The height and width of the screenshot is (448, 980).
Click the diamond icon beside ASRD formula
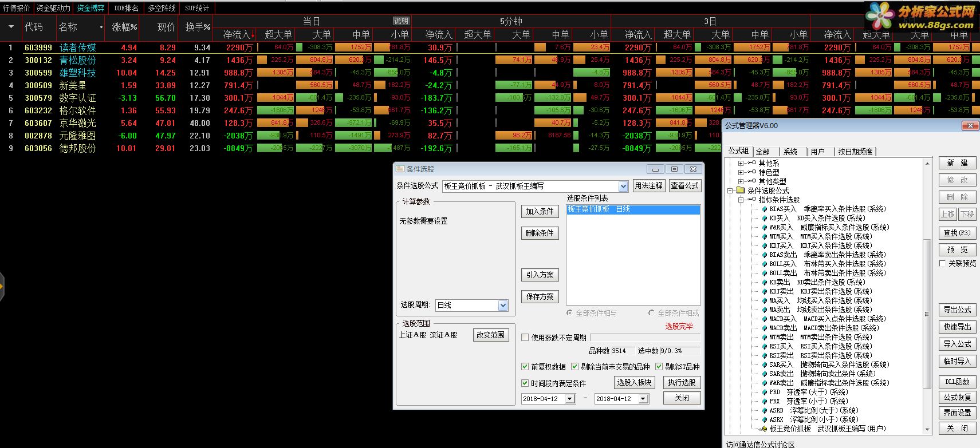[764, 411]
